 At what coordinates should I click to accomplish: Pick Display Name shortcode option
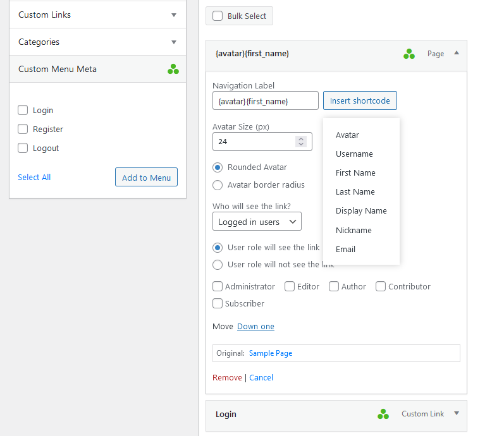(361, 211)
